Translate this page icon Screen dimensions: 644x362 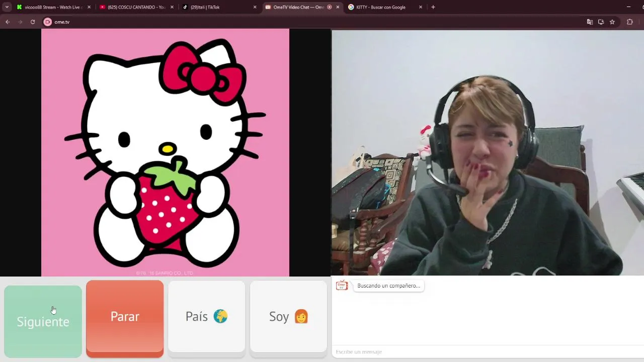click(x=590, y=22)
